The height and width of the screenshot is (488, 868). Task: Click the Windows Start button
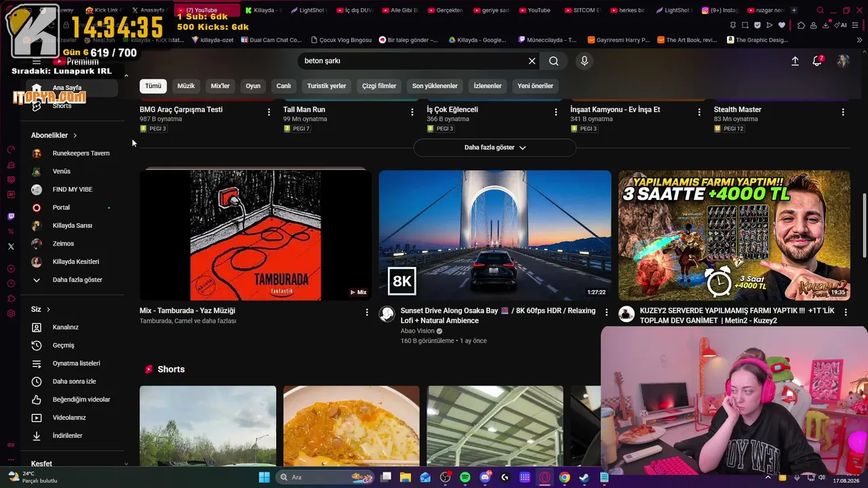264,477
